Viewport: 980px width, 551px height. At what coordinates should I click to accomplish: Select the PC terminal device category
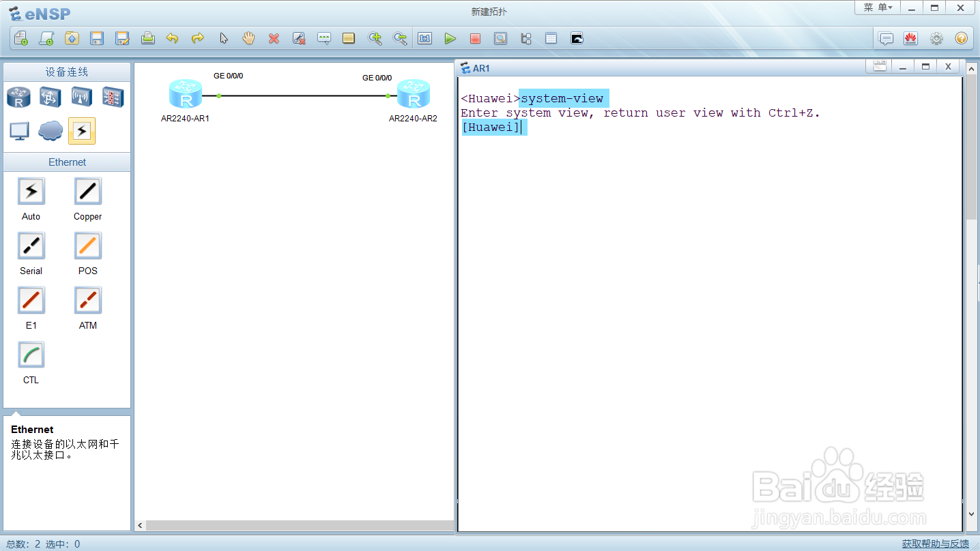tap(19, 130)
